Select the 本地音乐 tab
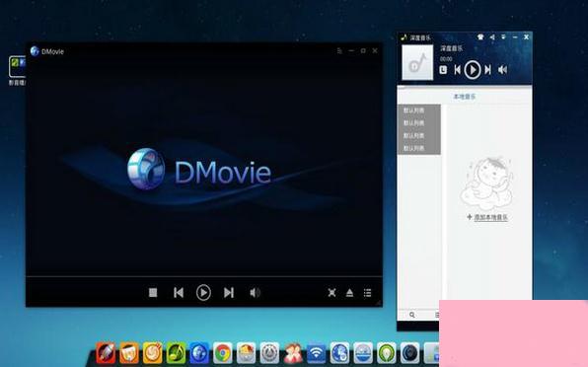588x367 pixels. tap(465, 97)
